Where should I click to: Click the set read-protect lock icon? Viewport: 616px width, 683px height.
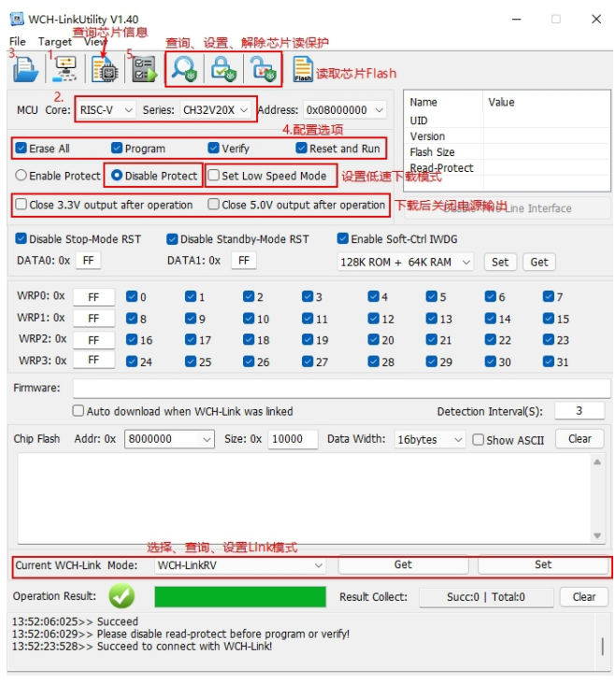click(223, 69)
